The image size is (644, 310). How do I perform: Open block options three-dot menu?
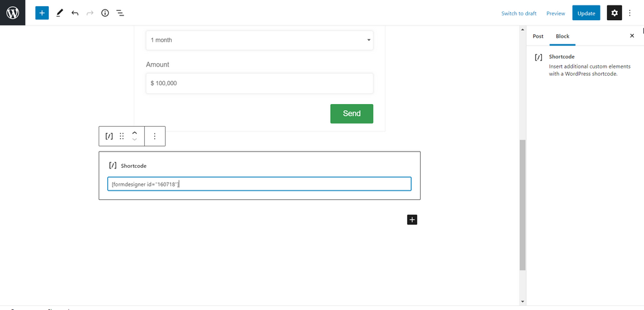(x=154, y=136)
